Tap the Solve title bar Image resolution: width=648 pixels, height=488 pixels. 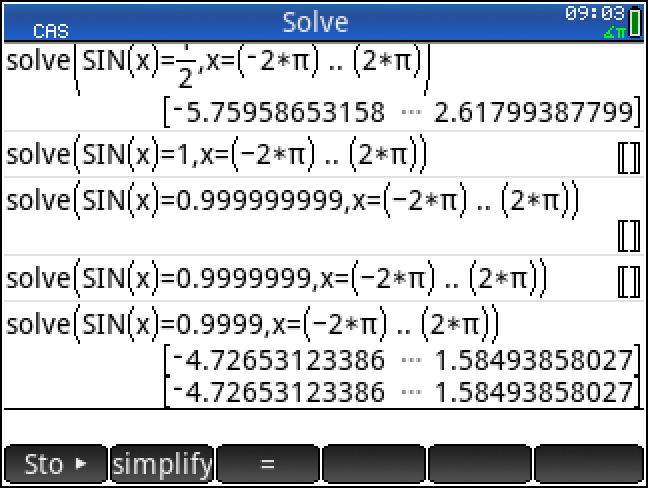point(315,22)
